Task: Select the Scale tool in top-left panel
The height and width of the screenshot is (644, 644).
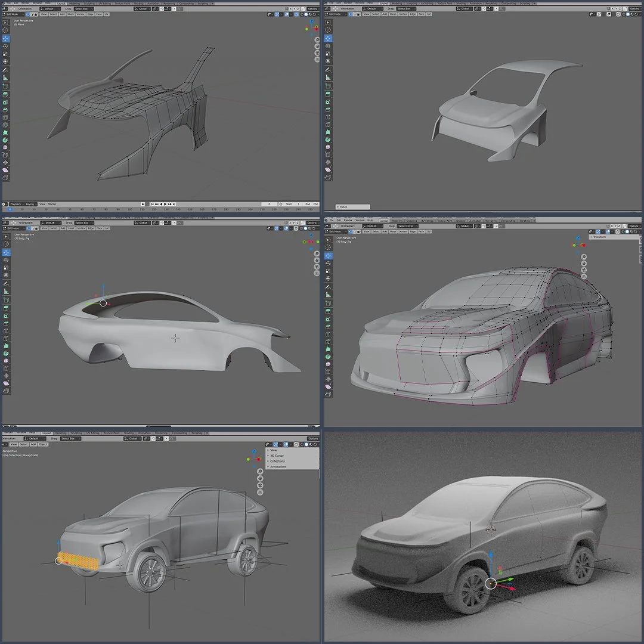Action: click(5, 54)
